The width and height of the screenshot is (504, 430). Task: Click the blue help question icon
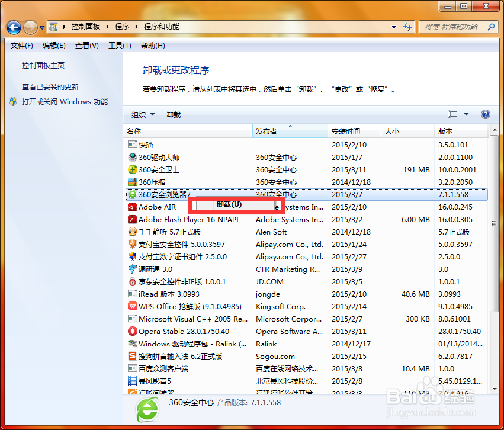(486, 114)
